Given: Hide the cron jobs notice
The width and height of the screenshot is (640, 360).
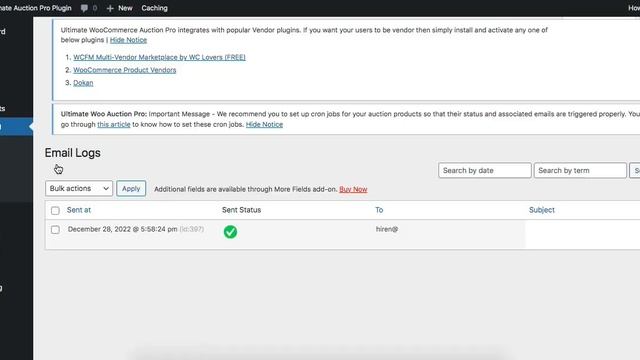Looking at the screenshot, I should coord(264,124).
